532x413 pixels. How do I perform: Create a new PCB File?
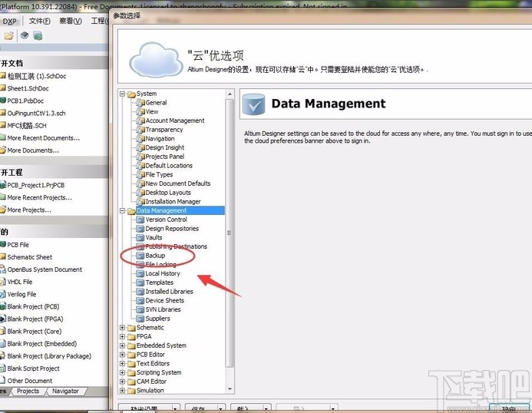coord(18,245)
